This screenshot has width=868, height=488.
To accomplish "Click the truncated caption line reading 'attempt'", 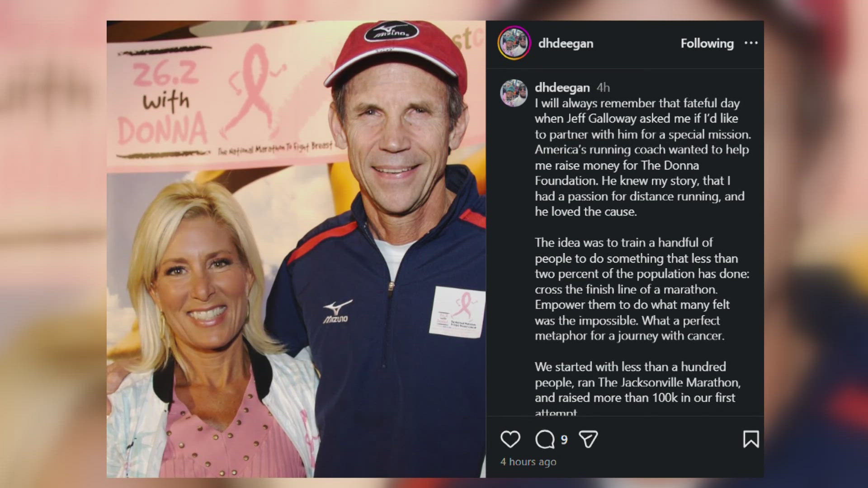I will [x=556, y=412].
